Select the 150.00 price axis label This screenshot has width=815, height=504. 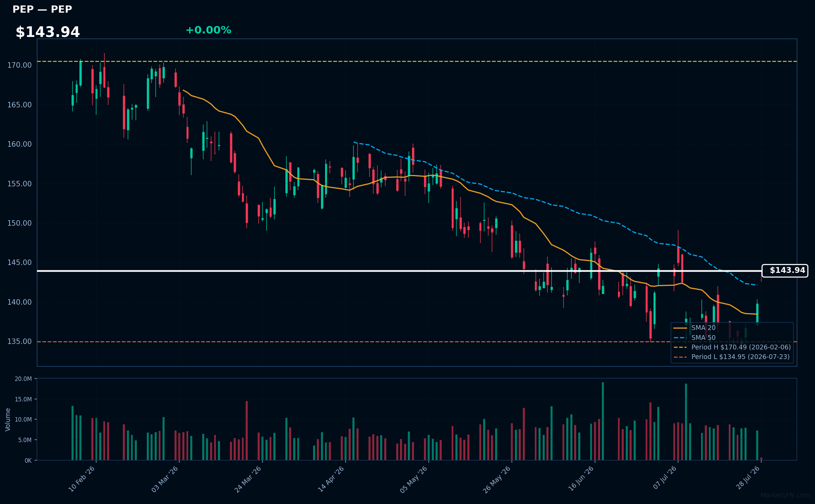click(x=20, y=223)
